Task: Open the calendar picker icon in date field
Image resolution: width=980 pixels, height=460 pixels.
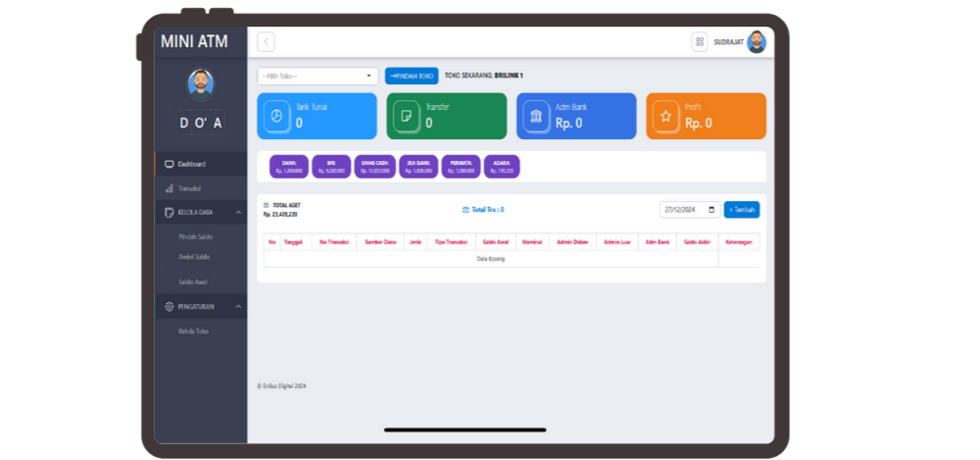Action: [x=711, y=210]
